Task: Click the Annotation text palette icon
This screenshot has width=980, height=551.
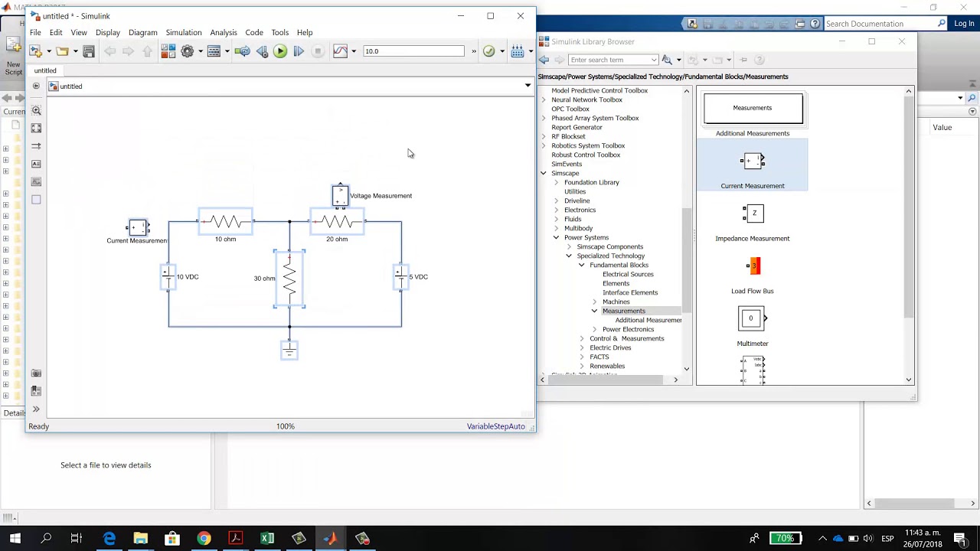Action: [36, 164]
